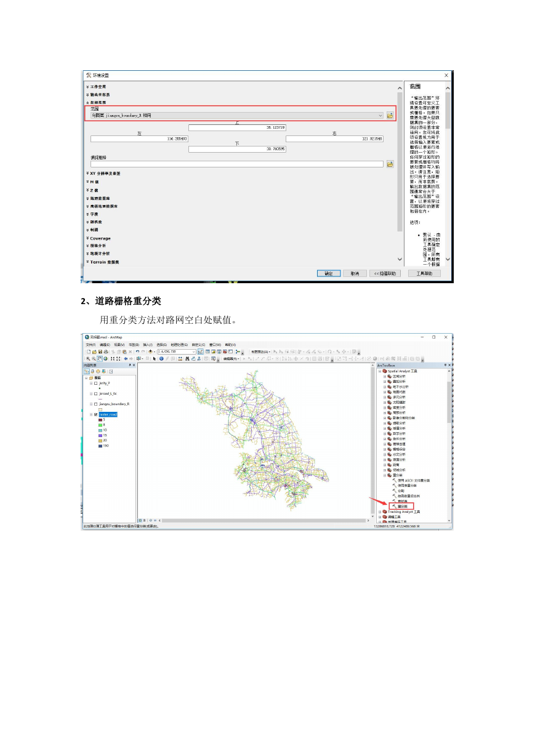The height and width of the screenshot is (756, 535).
Task: Click the 上 (top) extent value field
Action: tap(238, 127)
